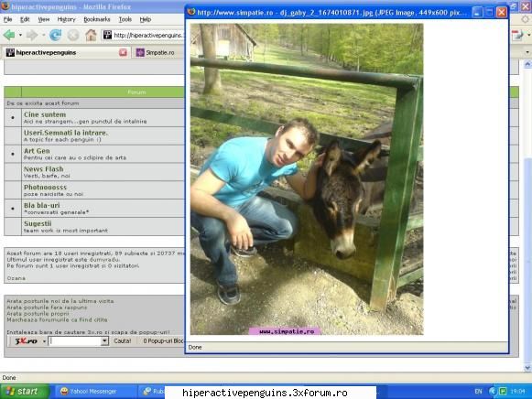The height and width of the screenshot is (399, 532).
Task: Click into the 3X.ro search field
Action: click(x=75, y=341)
